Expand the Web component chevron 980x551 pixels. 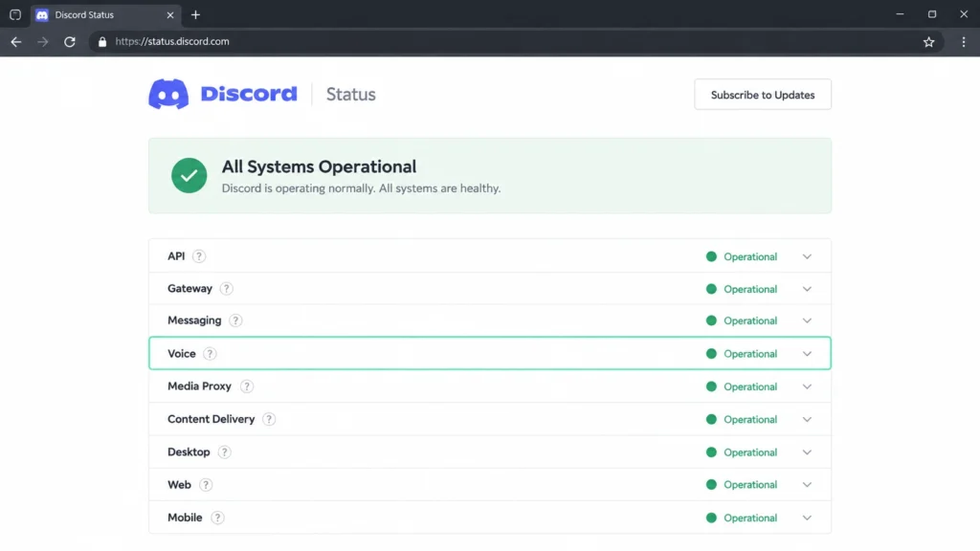(x=807, y=485)
